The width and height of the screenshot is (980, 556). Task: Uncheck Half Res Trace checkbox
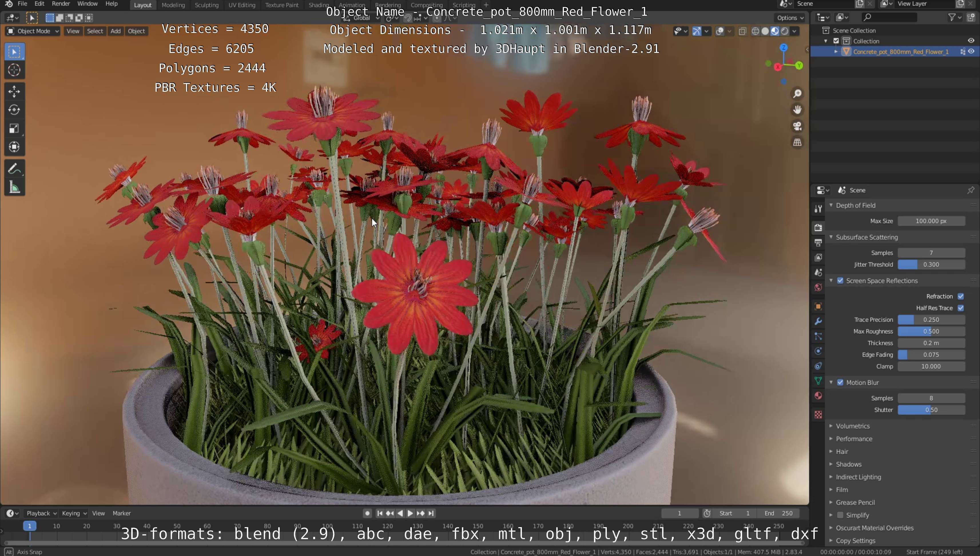(x=961, y=308)
